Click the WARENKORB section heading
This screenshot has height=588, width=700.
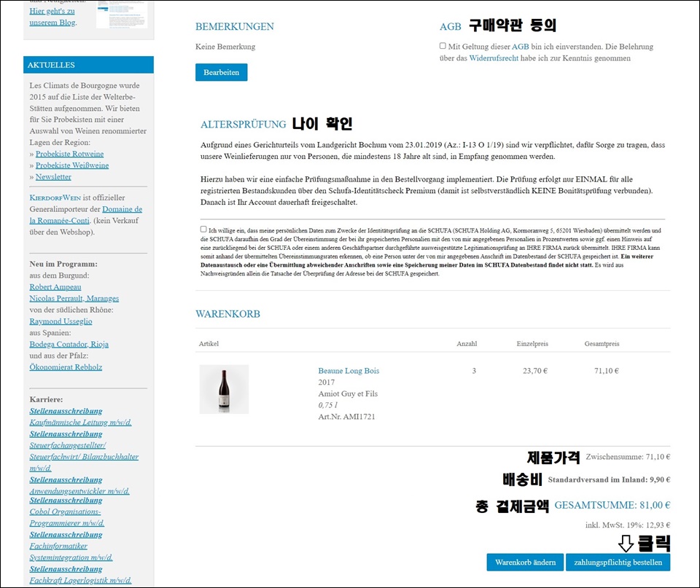(227, 314)
